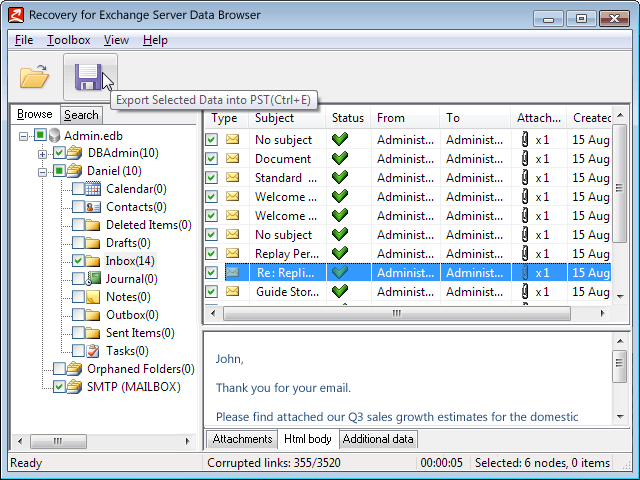640x480 pixels.
Task: Click the Daniel (10) mailbox icon
Action: coord(74,171)
